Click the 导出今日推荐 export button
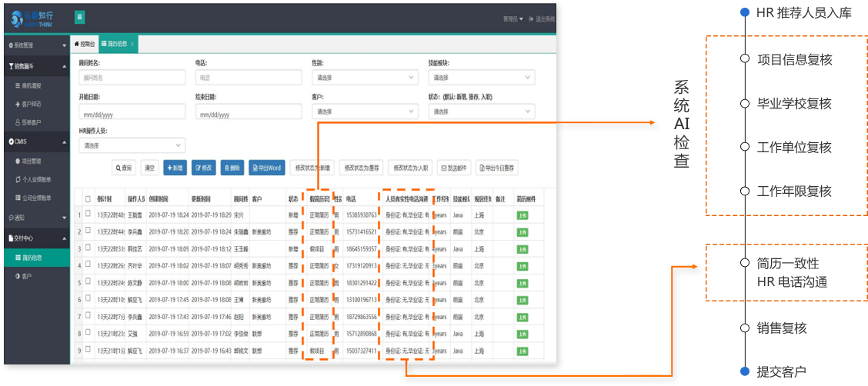Image resolution: width=868 pixels, height=386 pixels. pos(498,168)
